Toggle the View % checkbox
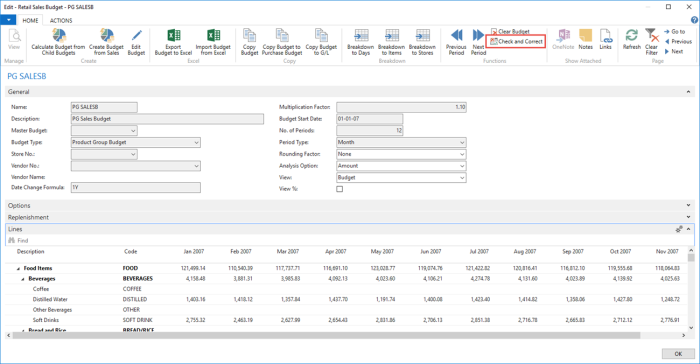This screenshot has height=364, width=700. (340, 189)
